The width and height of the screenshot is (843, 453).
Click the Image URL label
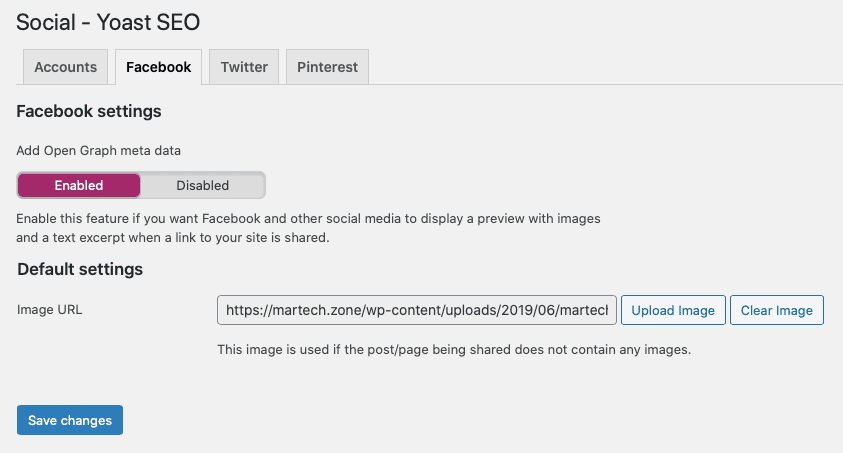click(x=49, y=310)
